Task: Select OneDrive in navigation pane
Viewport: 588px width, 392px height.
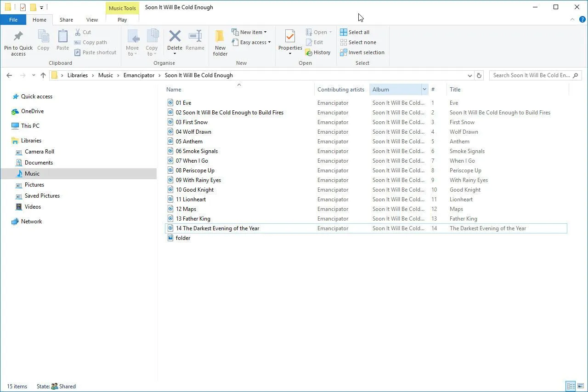Action: pyautogui.click(x=32, y=111)
